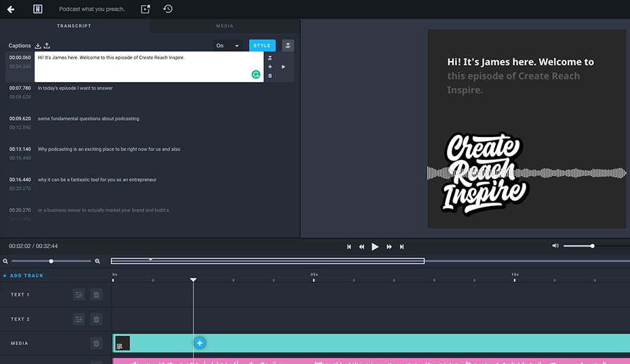The image size is (630, 364).
Task: Click the Create Reach Inspire logo in preview
Action: coord(486,174)
